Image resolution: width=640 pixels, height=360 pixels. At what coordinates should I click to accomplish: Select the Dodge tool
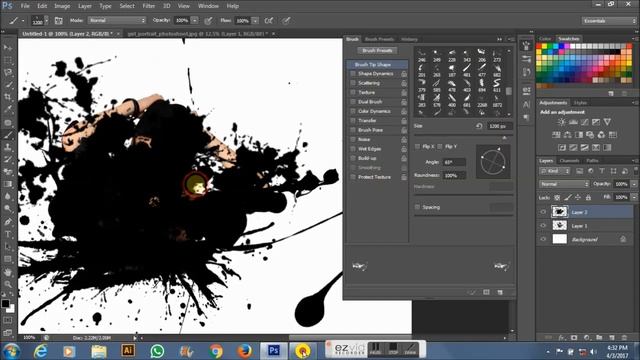tap(8, 209)
